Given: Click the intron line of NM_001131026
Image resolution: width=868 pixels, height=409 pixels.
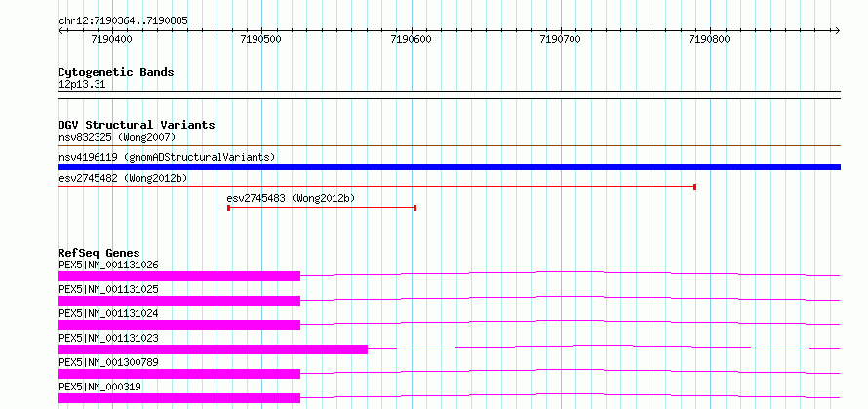Looking at the screenshot, I should [571, 273].
